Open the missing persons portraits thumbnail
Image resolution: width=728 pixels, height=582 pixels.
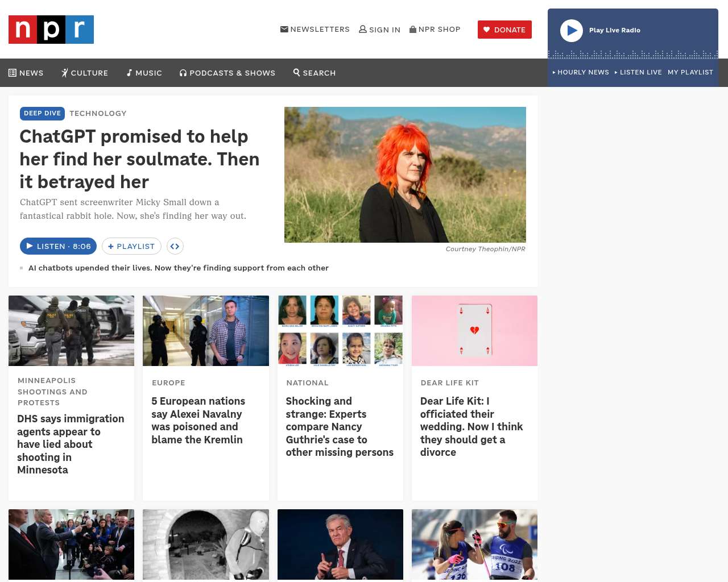[340, 331]
